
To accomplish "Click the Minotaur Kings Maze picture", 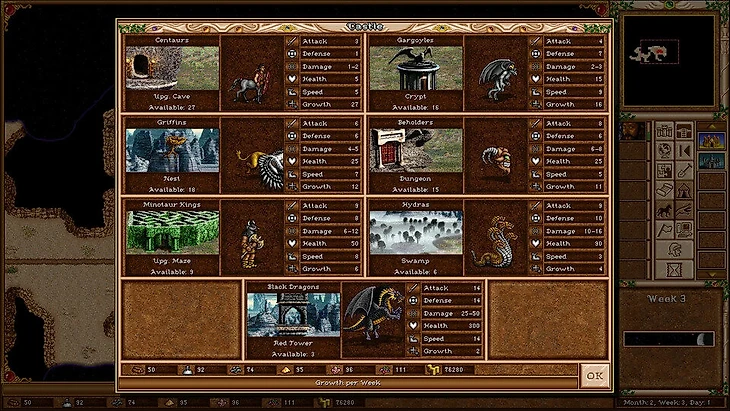I will click(x=172, y=232).
